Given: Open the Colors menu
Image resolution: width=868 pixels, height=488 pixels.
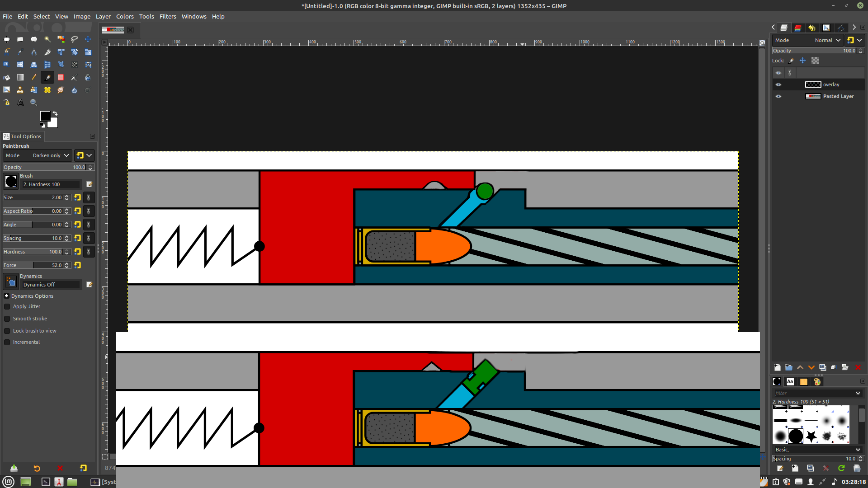Looking at the screenshot, I should coord(125,16).
